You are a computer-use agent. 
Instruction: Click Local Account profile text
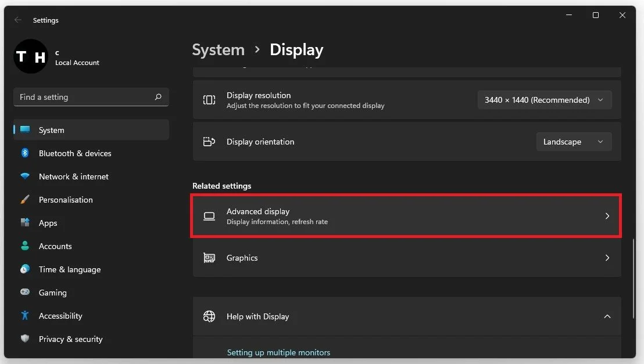click(x=77, y=63)
